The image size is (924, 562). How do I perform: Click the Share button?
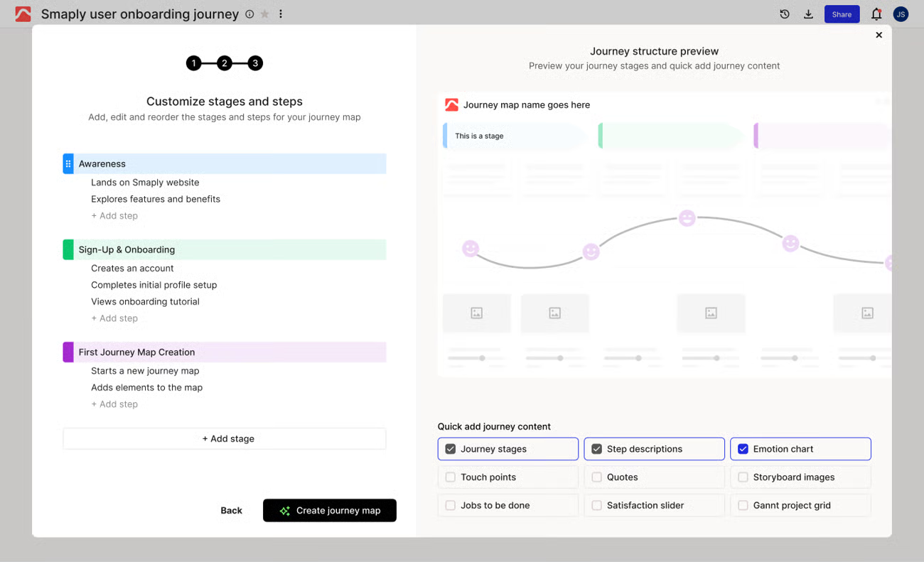[x=842, y=13]
